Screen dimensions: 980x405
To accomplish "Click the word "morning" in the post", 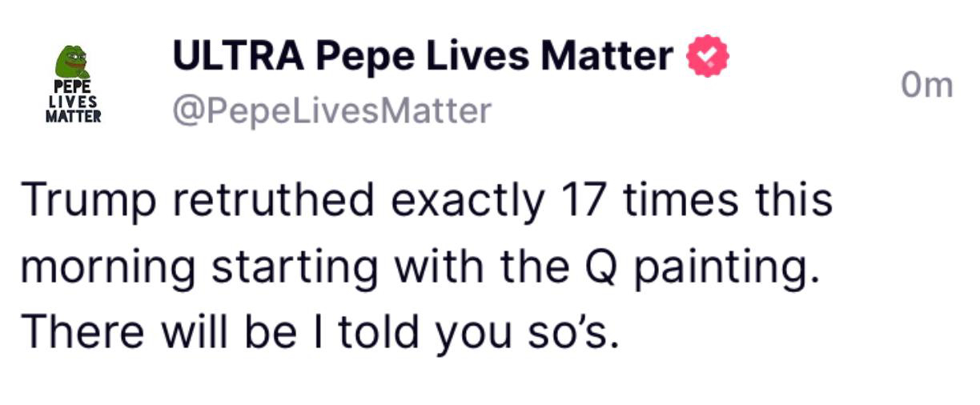I will (107, 268).
